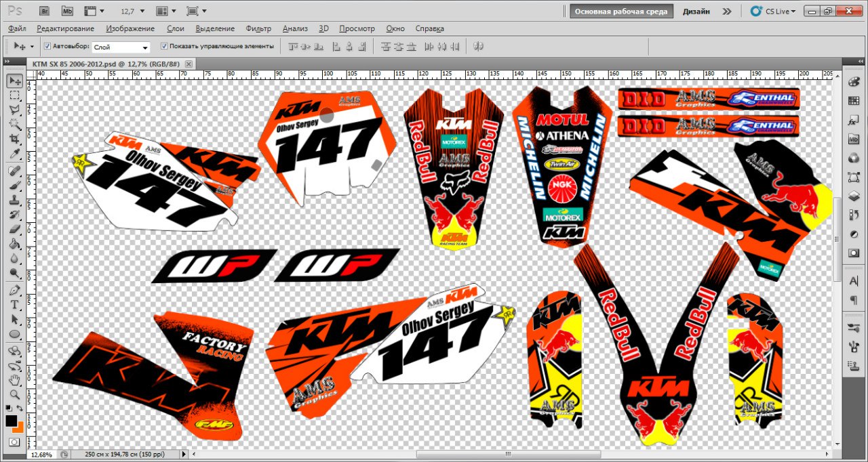Click the Auto-Align Layers icon
The image size is (868, 462).
478,47
